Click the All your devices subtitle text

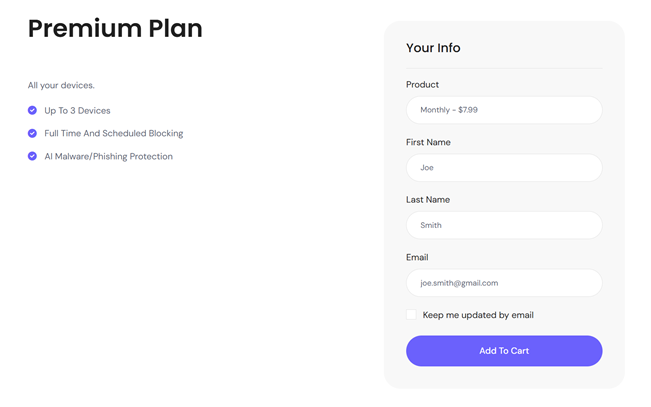[x=61, y=86]
